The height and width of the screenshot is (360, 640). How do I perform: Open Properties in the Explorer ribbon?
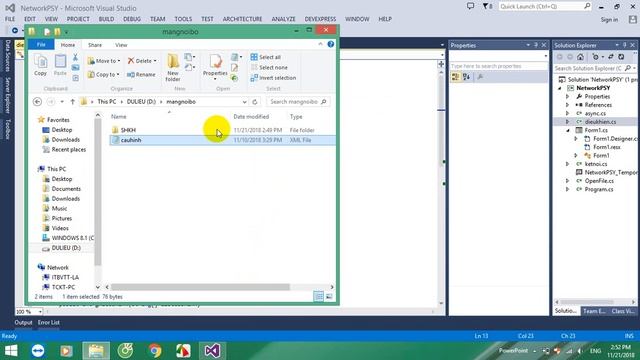215,66
